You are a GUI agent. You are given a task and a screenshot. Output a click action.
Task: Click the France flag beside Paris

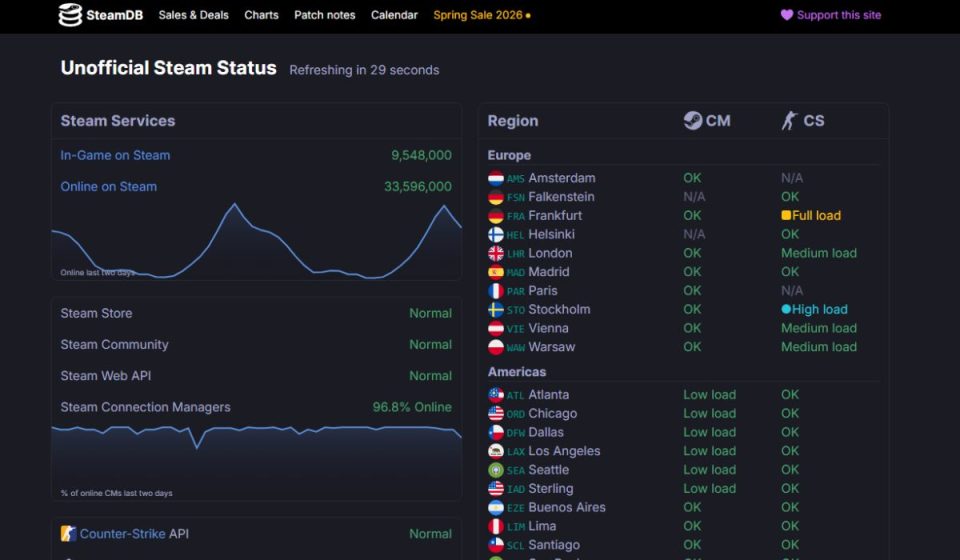[x=495, y=291]
